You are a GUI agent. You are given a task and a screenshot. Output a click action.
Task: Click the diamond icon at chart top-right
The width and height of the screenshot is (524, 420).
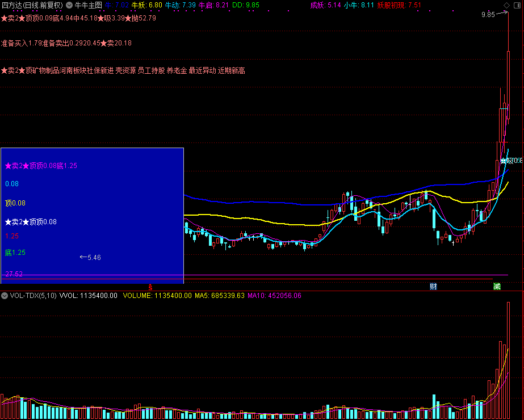(506, 5)
